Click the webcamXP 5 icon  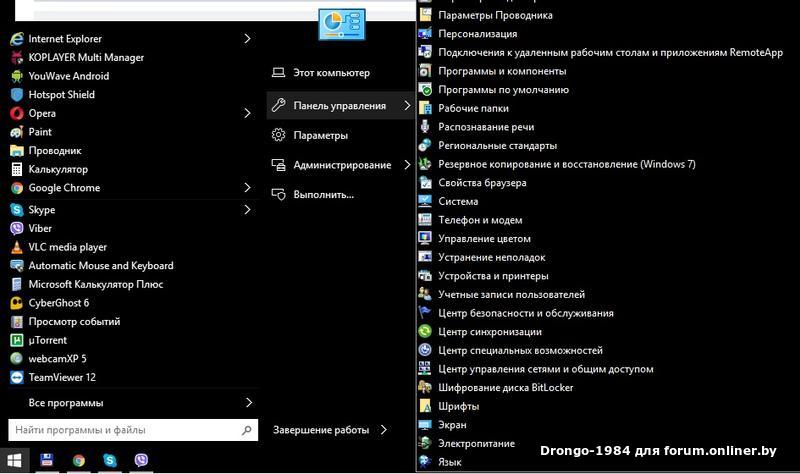click(17, 359)
